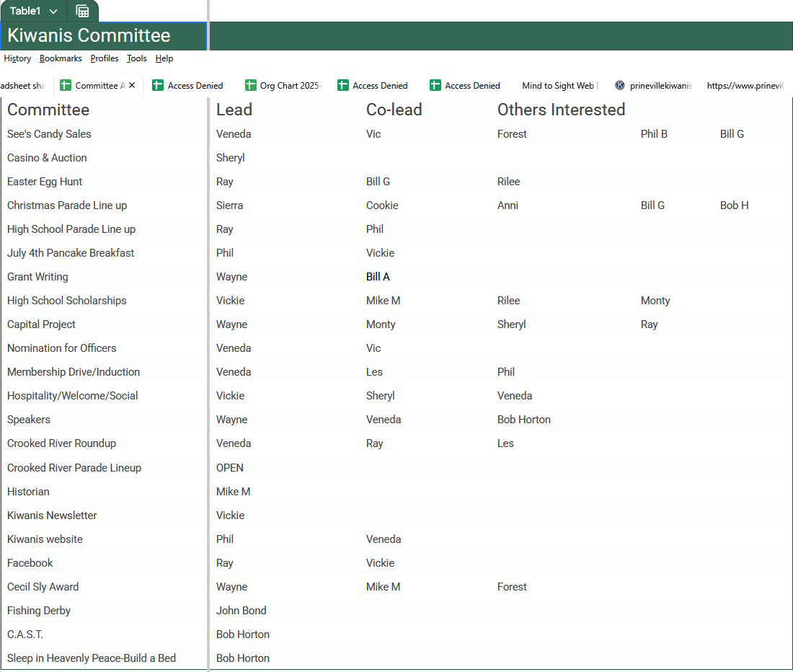Select the Others Interested column header
This screenshot has height=672, width=793.
point(561,110)
